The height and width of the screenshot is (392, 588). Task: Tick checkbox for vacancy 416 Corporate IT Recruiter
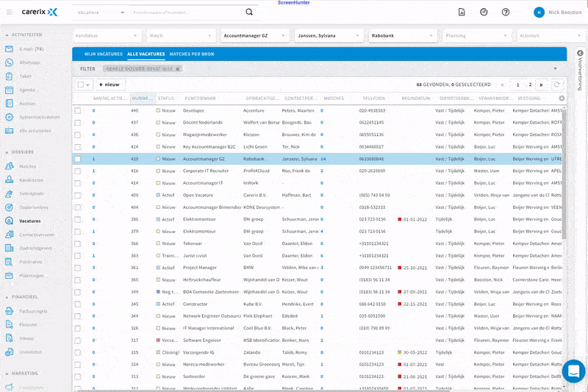[x=78, y=171]
